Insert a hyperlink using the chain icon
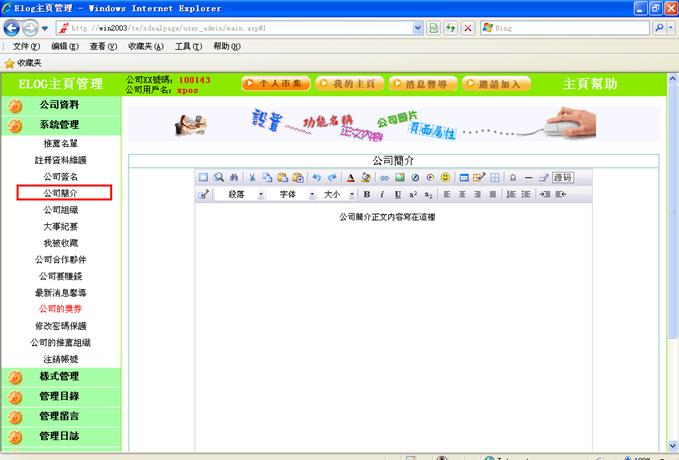Image resolution: width=679 pixels, height=460 pixels. 384,177
